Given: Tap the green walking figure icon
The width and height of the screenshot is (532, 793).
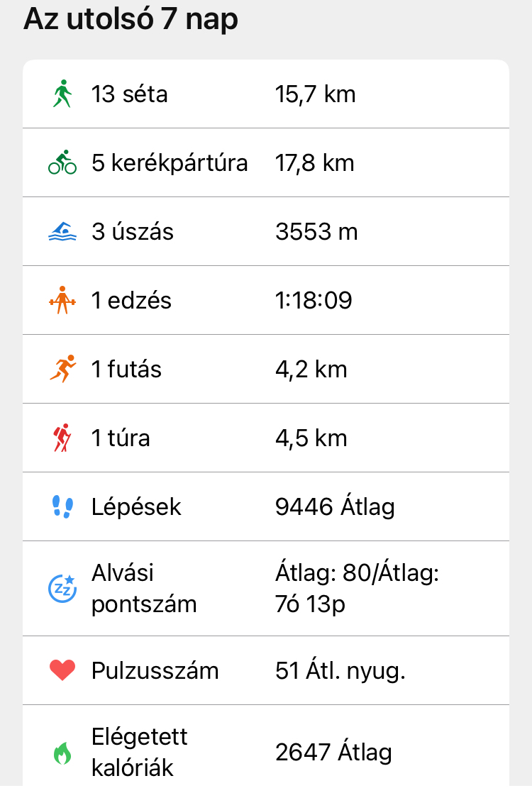Looking at the screenshot, I should 62,94.
